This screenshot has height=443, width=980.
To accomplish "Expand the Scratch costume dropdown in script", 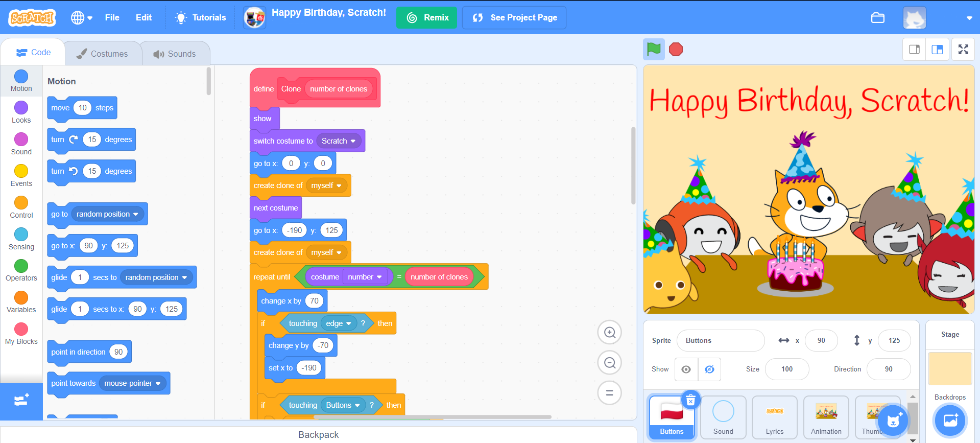I will point(353,141).
